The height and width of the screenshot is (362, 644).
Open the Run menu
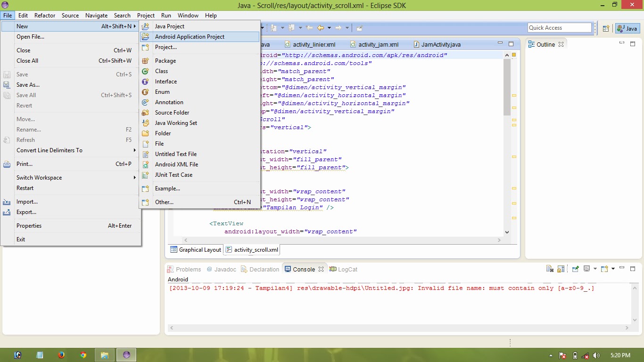coord(166,16)
